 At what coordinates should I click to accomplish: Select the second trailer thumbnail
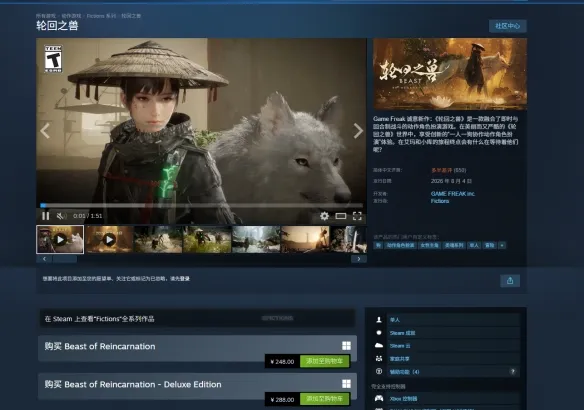click(x=109, y=239)
